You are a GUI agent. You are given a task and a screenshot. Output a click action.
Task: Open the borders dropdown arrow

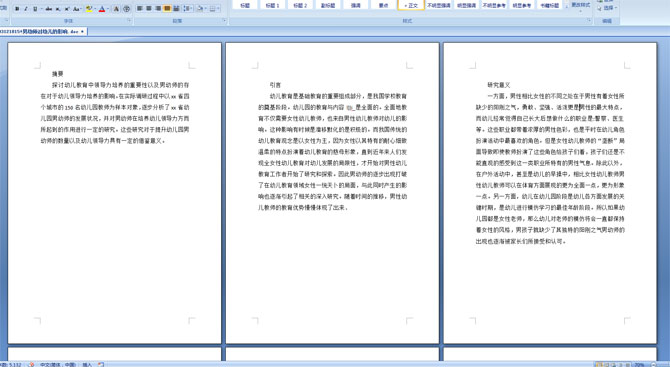point(219,9)
